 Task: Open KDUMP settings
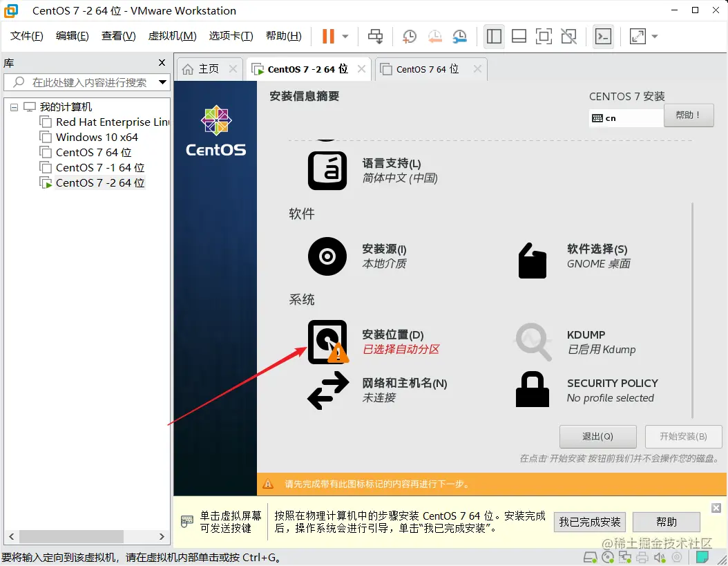(x=576, y=341)
